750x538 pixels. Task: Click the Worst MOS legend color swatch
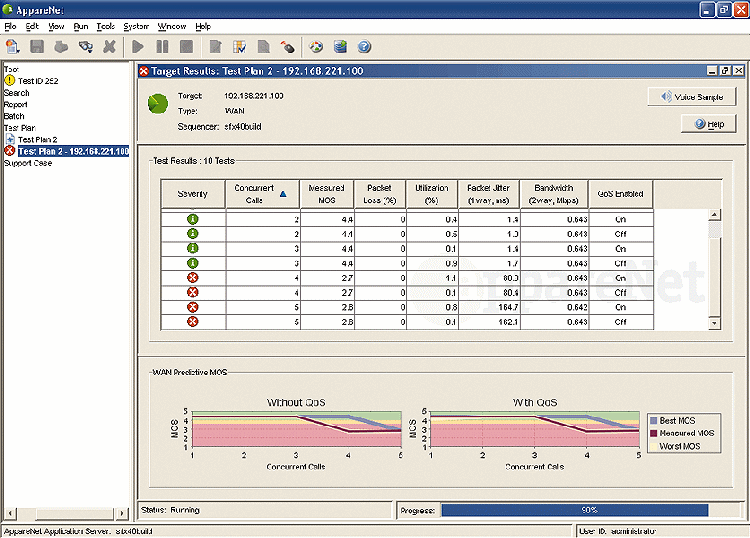pos(653,446)
